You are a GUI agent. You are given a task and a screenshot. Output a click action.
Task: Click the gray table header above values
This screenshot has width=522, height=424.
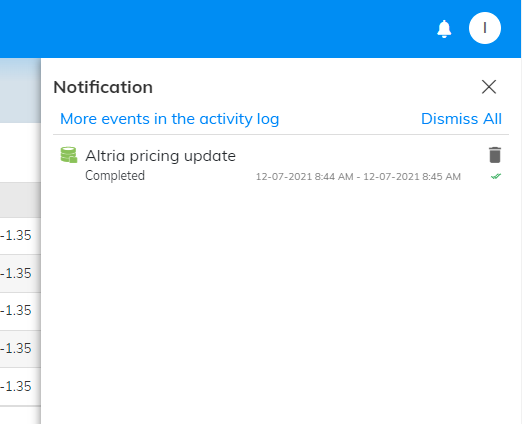20,200
